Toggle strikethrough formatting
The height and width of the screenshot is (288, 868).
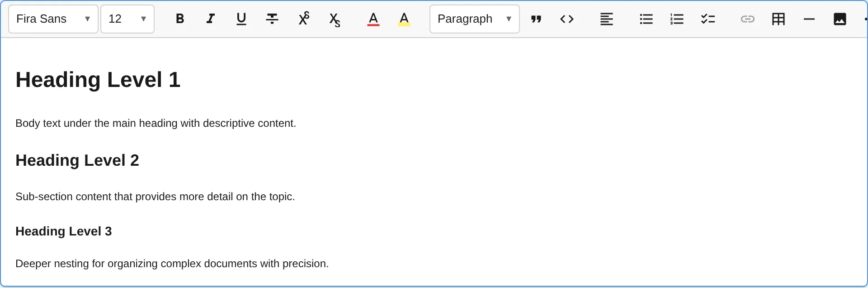(x=272, y=19)
